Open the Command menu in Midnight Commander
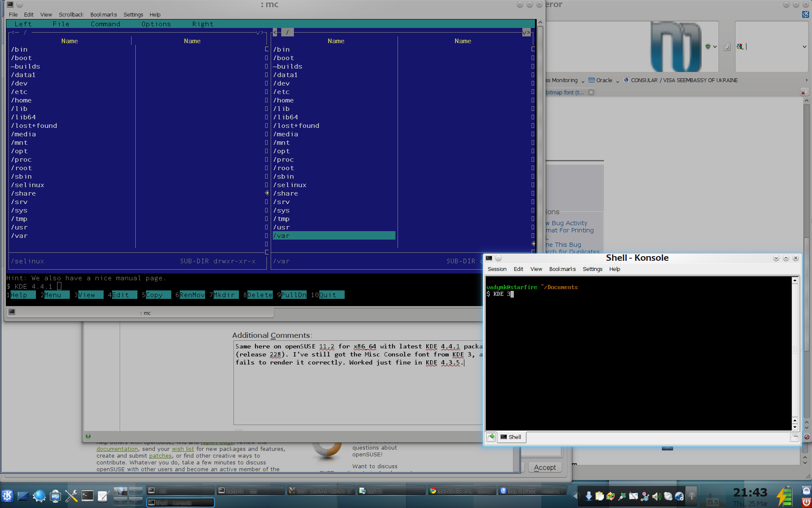Image resolution: width=812 pixels, height=508 pixels. [105, 24]
